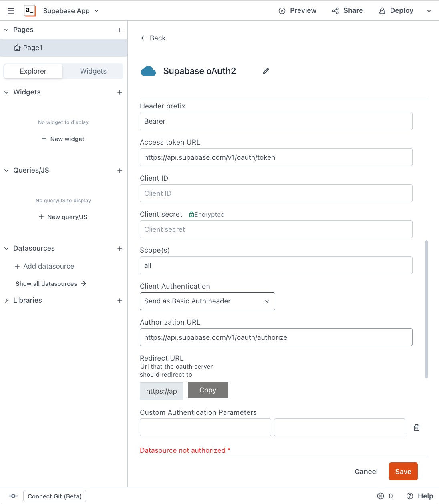Rename datasource using the pencil icon

point(266,71)
